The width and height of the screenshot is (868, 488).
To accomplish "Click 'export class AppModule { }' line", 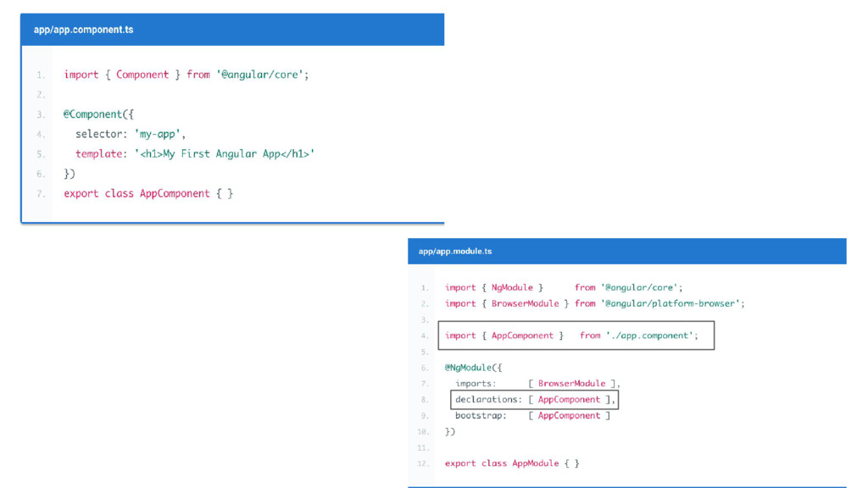I will pos(512,463).
